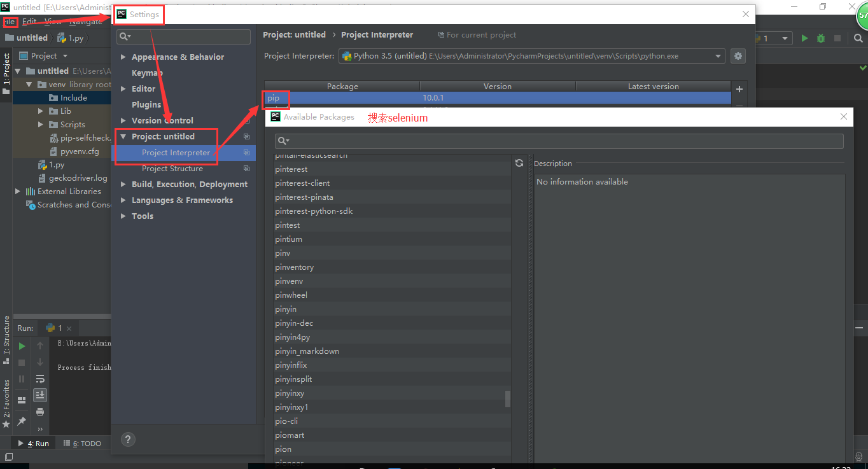Show more Run panel actions chevrons

click(x=40, y=428)
